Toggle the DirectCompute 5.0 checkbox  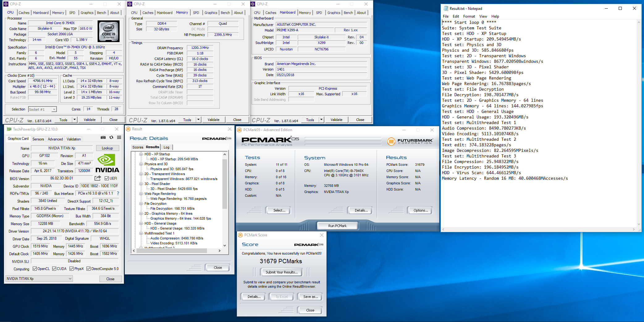click(x=88, y=269)
